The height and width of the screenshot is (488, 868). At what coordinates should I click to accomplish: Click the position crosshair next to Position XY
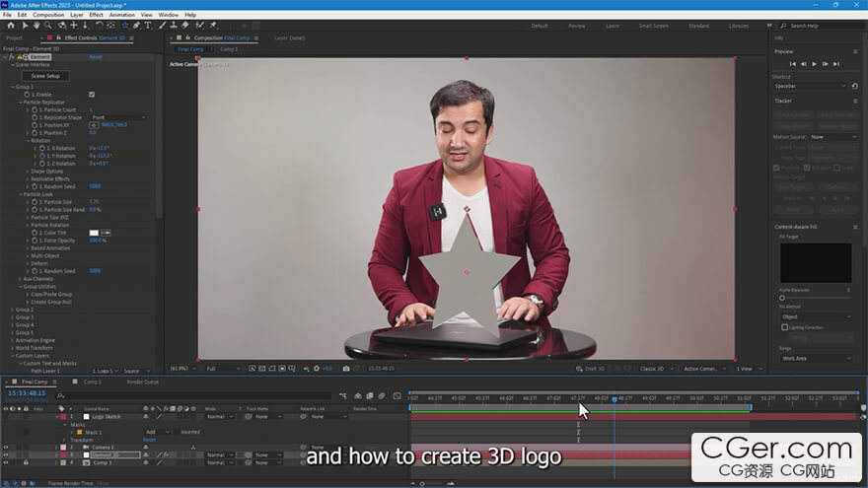pos(94,125)
